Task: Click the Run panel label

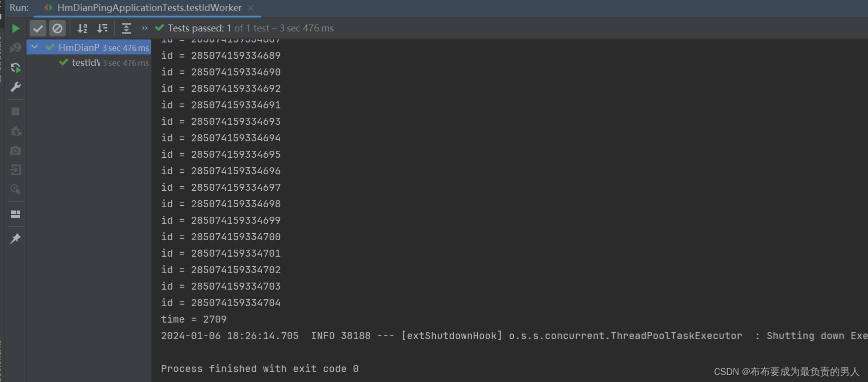Action: (19, 8)
